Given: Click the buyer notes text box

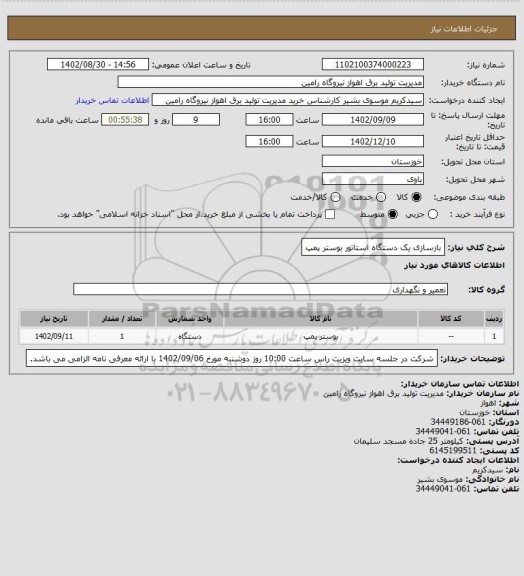Looking at the screenshot, I should pos(232,358).
